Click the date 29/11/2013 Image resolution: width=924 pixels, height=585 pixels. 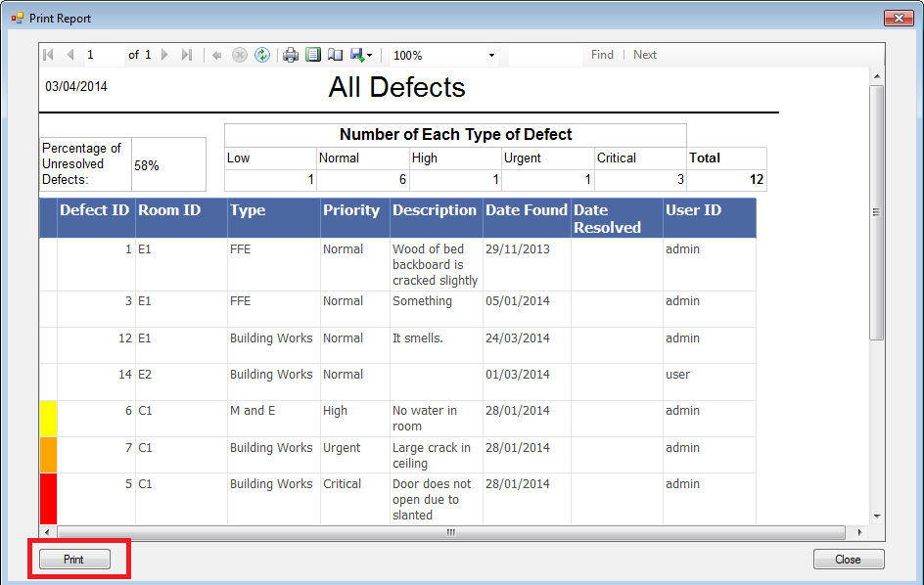coord(518,249)
